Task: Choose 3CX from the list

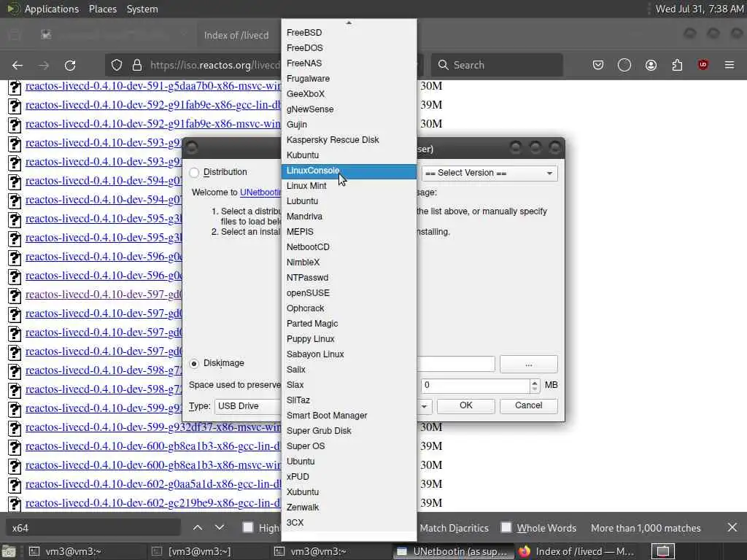Action: point(349,522)
